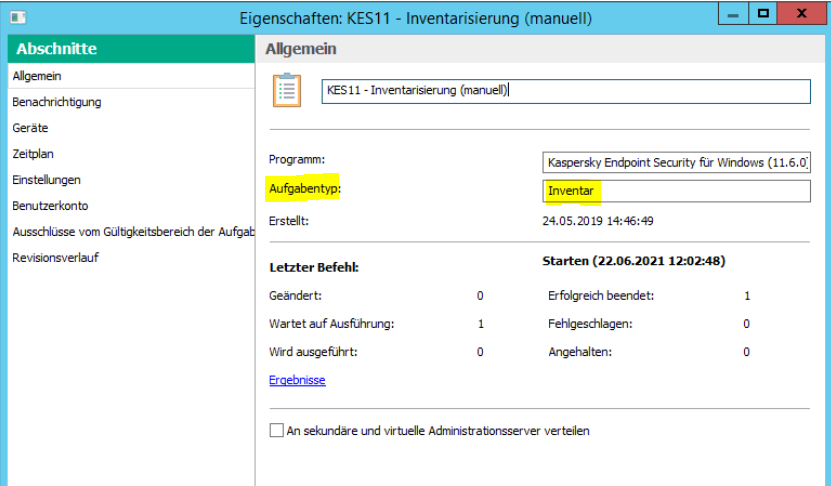This screenshot has width=831, height=486.
Task: Show the Revisionsverlauf section
Action: (55, 258)
